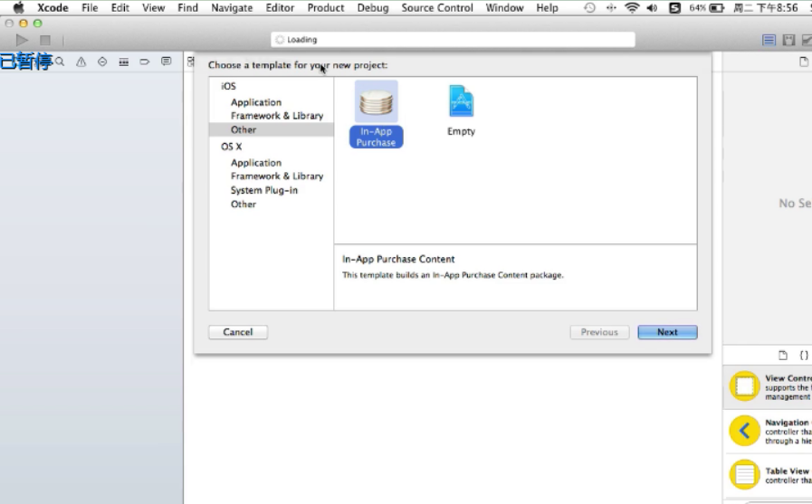Viewport: 812px width, 504px height.
Task: Select Other under OS X
Action: [244, 204]
